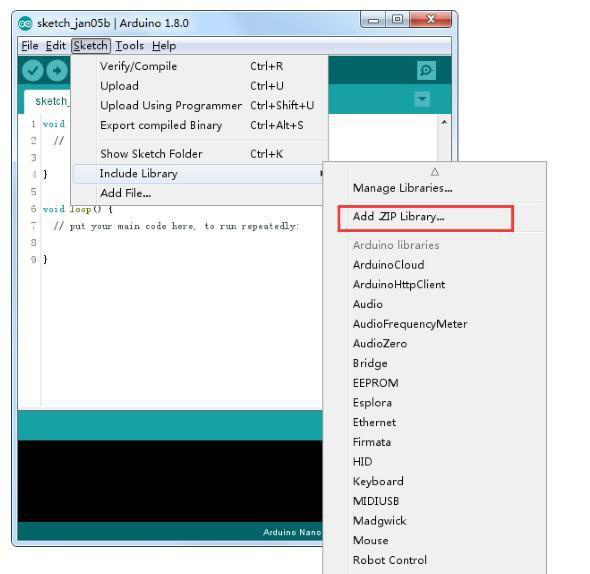Select Verify/Compile menu entry
This screenshot has height=574, width=590.
click(x=199, y=66)
